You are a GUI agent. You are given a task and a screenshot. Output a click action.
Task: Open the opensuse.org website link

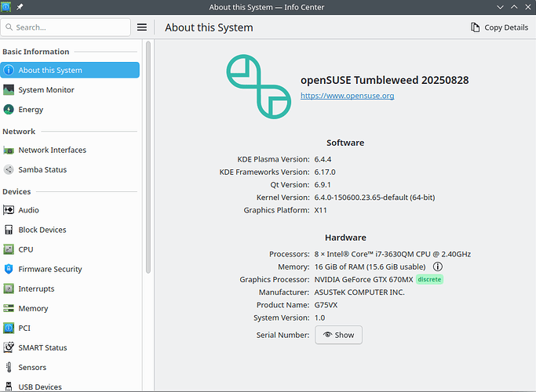(347, 96)
